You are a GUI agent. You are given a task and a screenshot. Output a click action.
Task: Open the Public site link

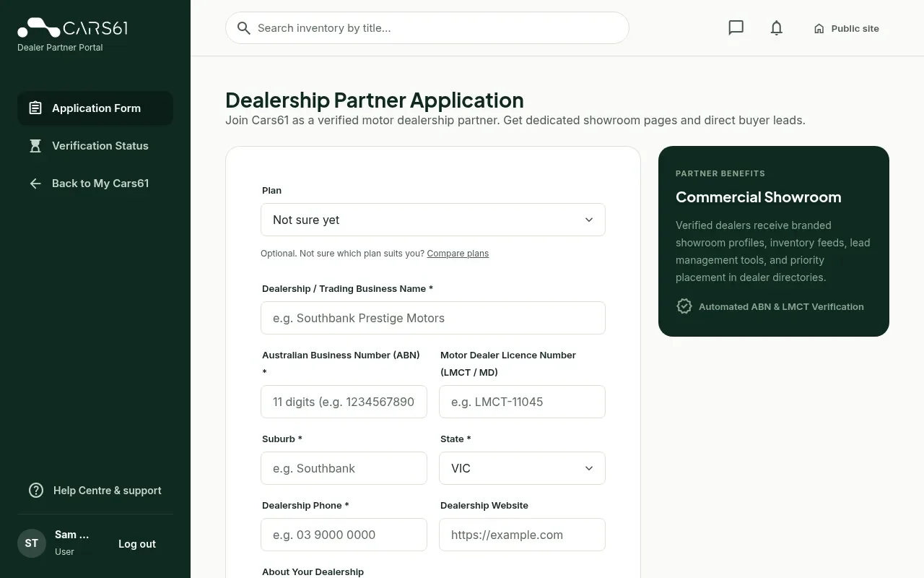(846, 29)
